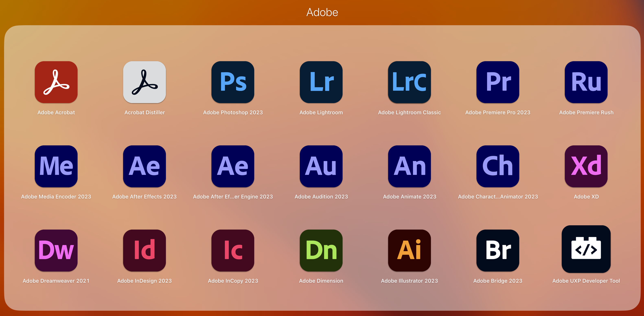The height and width of the screenshot is (316, 644).
Task: Launch Adobe Dimension
Action: click(321, 250)
